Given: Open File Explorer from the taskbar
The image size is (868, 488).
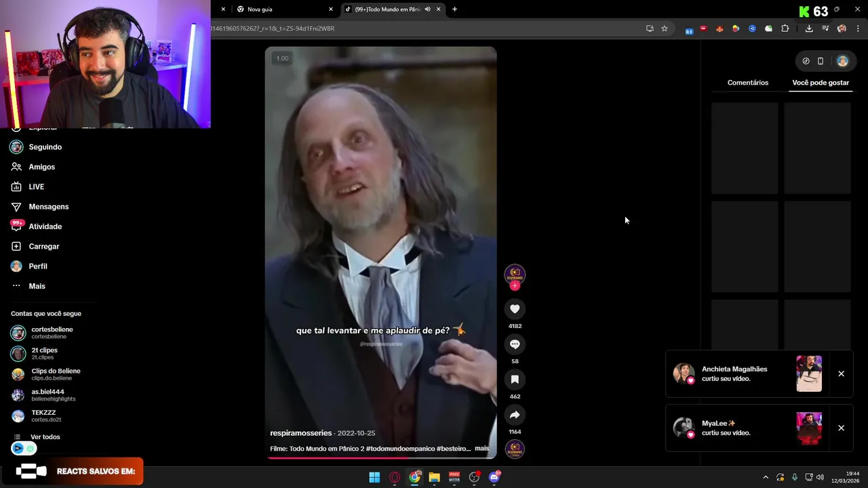Looking at the screenshot, I should (x=434, y=477).
